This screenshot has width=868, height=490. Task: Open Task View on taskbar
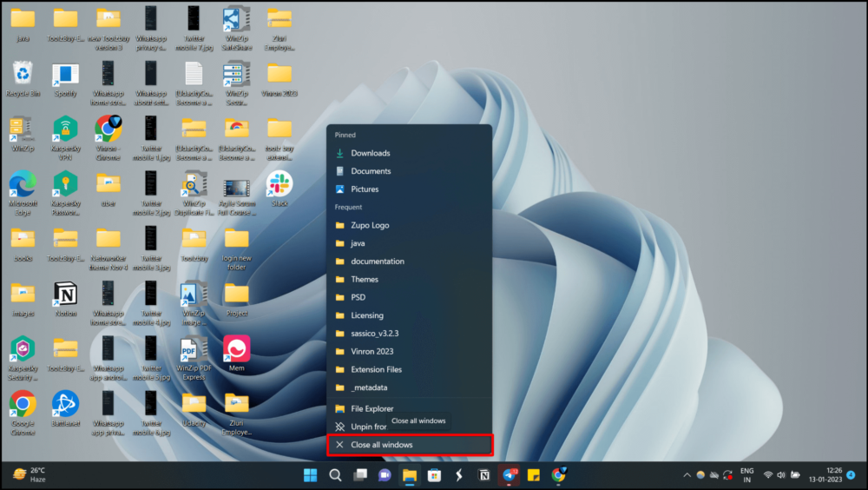360,475
